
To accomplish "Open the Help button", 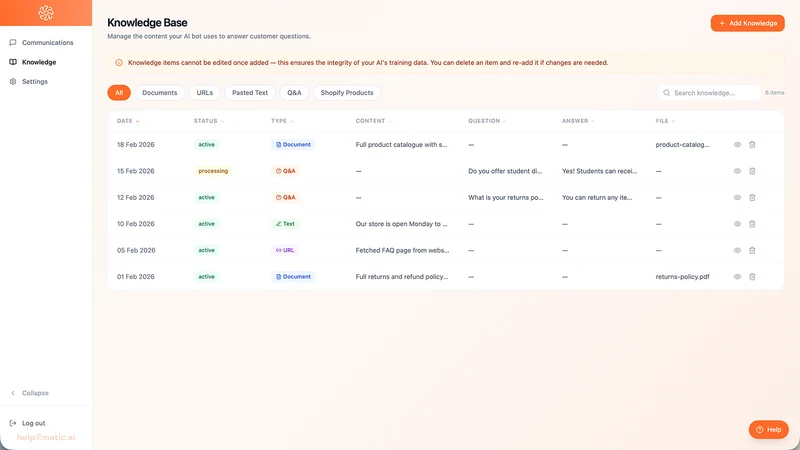I will tap(768, 430).
